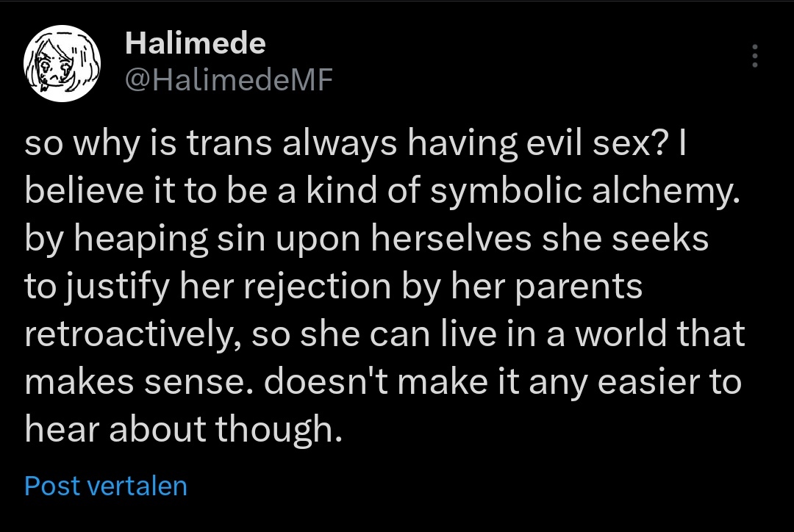
Task: Click the word 'symbolic' in the post
Action: pyautogui.click(x=506, y=192)
